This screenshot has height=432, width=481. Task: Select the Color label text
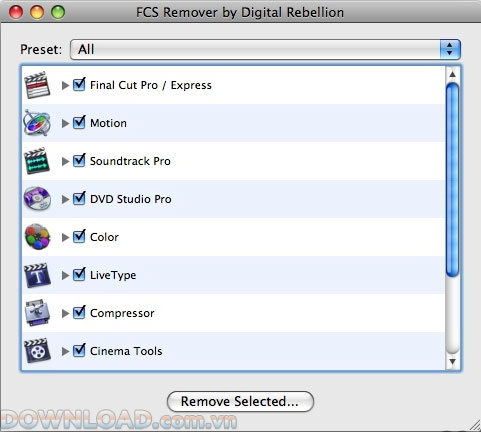(x=104, y=237)
